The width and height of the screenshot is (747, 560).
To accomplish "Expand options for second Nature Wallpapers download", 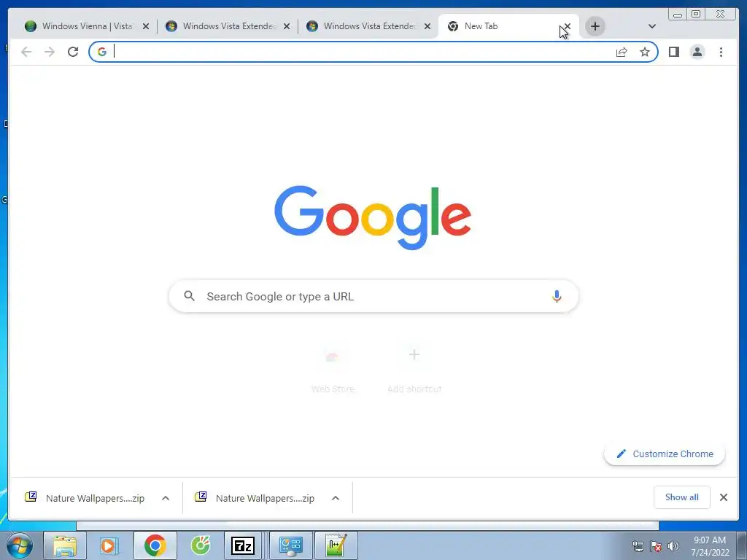I will (336, 498).
